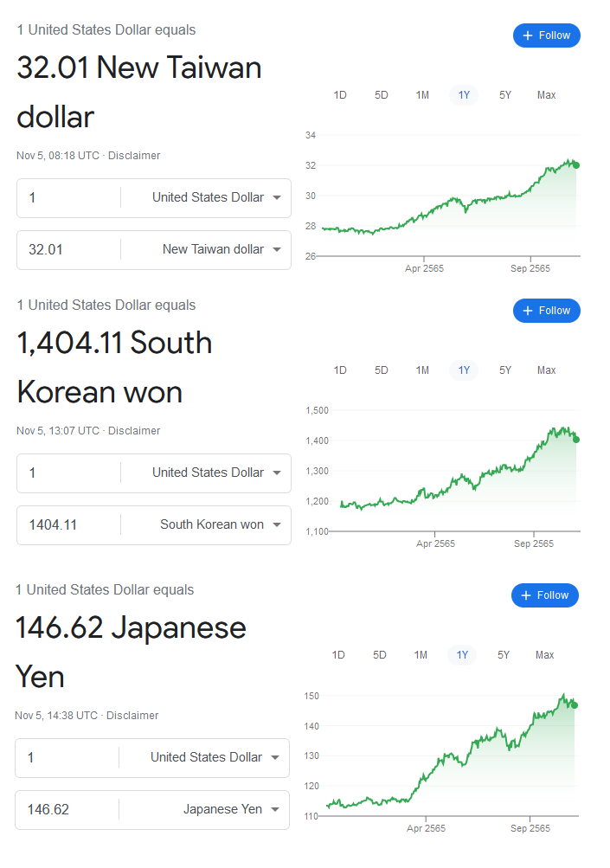
Task: Follow the South Korean won exchange rate
Action: 546,311
